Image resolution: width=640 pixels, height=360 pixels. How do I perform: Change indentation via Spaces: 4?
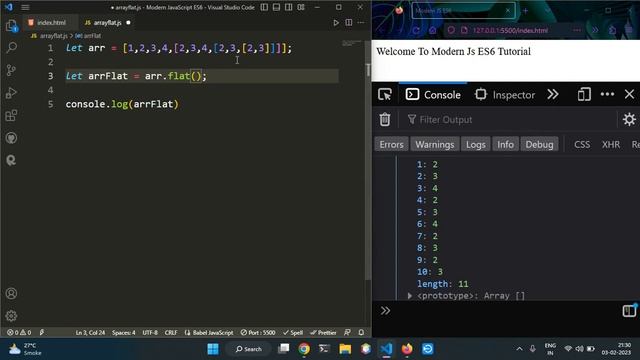tap(124, 333)
